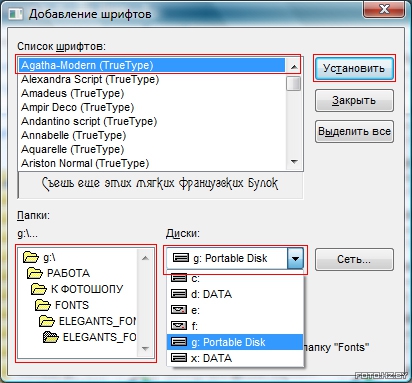This screenshot has height=383, width=412.
Task: Select the РАБОТА folder name
Action: point(68,273)
